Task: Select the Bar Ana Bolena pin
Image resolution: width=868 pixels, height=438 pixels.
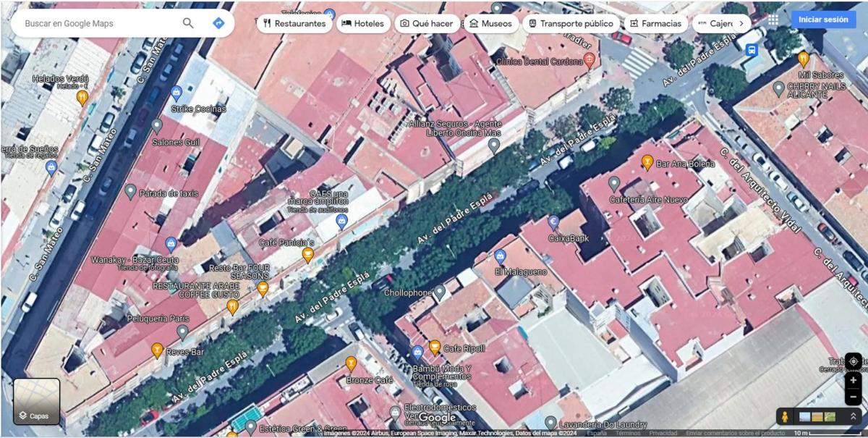Action: [647, 162]
